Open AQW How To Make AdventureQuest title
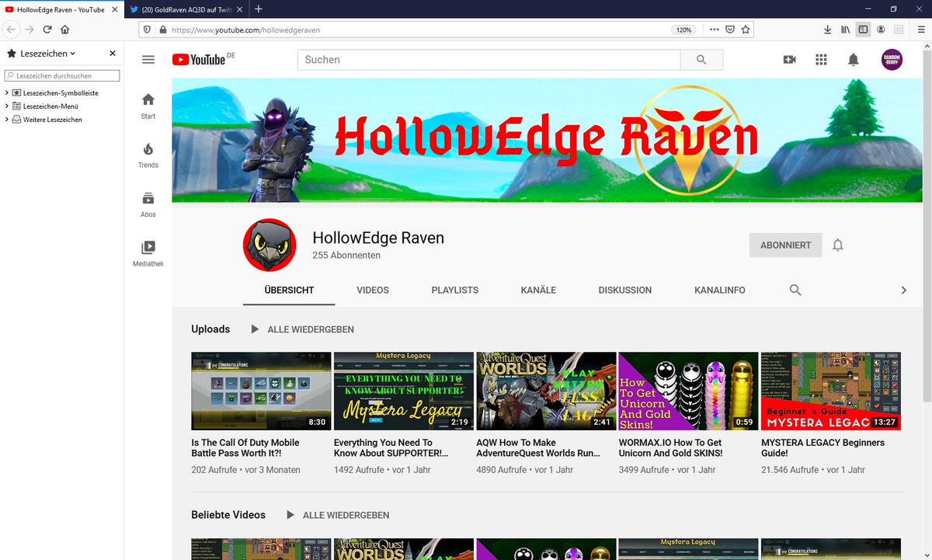This screenshot has width=932, height=560. pos(538,448)
